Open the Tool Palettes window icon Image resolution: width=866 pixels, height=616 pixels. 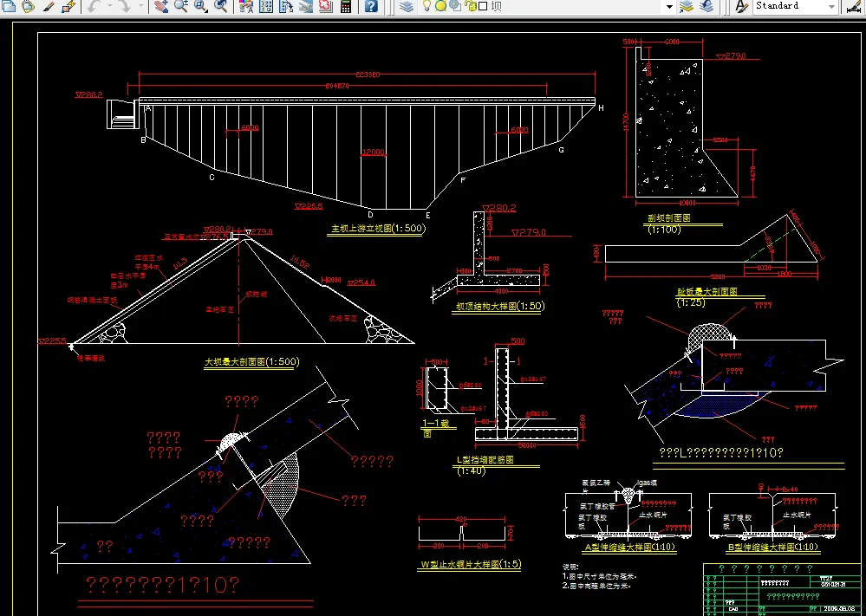pyautogui.click(x=286, y=6)
